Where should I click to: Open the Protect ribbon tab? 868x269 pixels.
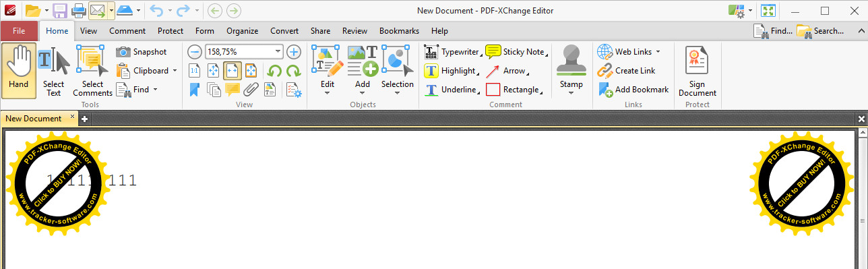[170, 31]
